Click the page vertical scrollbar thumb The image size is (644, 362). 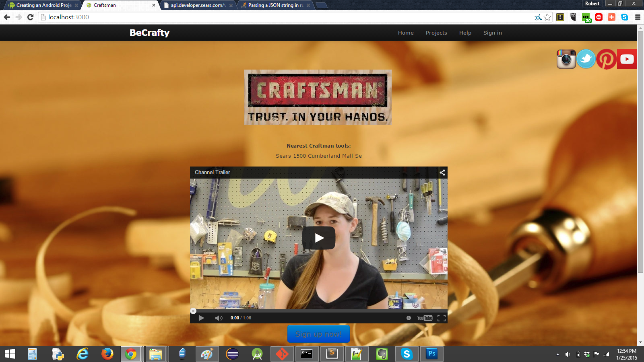click(x=640, y=152)
